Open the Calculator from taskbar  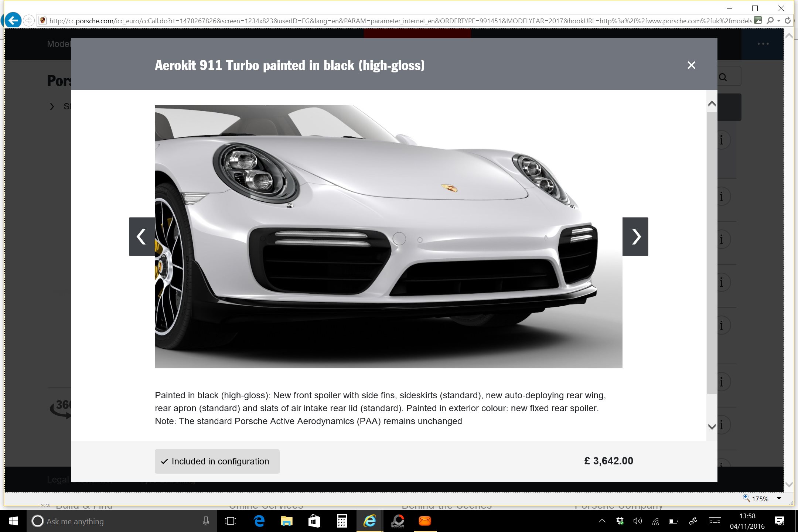click(x=342, y=521)
